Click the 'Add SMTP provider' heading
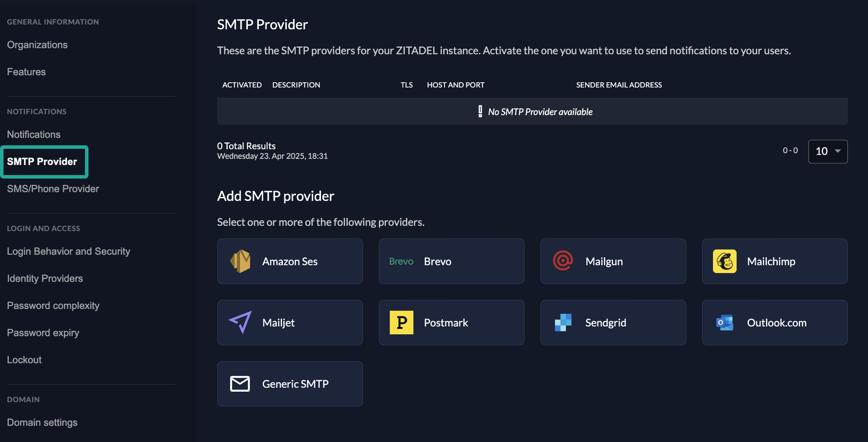Viewport: 868px width, 442px height. (x=275, y=196)
